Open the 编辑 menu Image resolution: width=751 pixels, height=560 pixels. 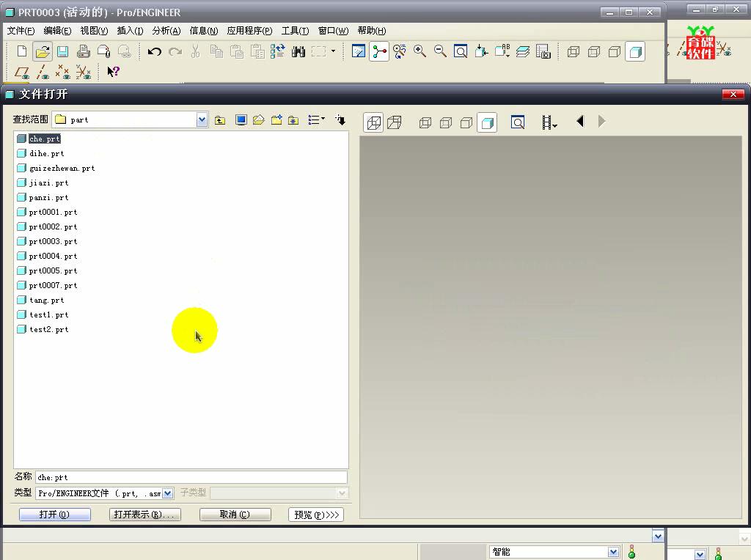click(57, 31)
